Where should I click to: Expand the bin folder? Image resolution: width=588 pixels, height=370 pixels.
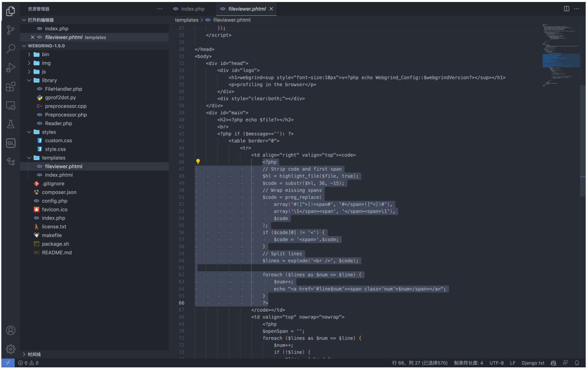coord(46,54)
